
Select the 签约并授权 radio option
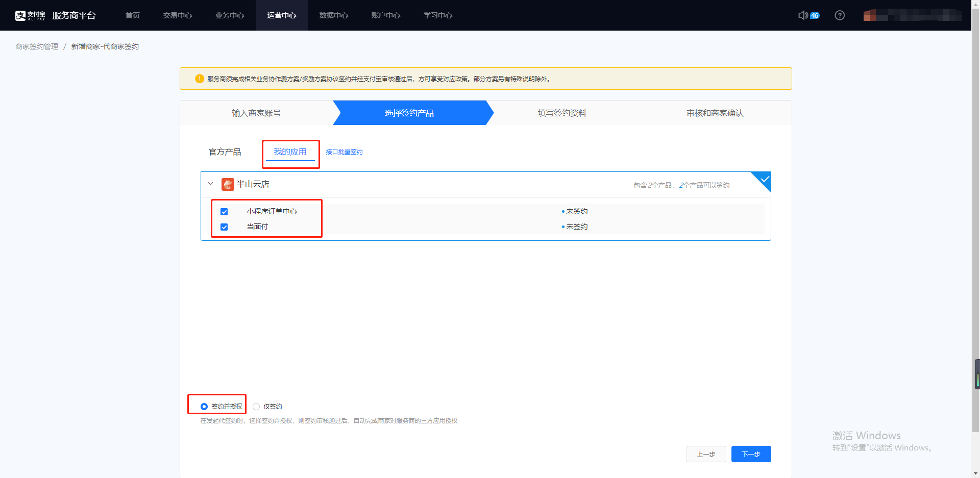pos(204,407)
